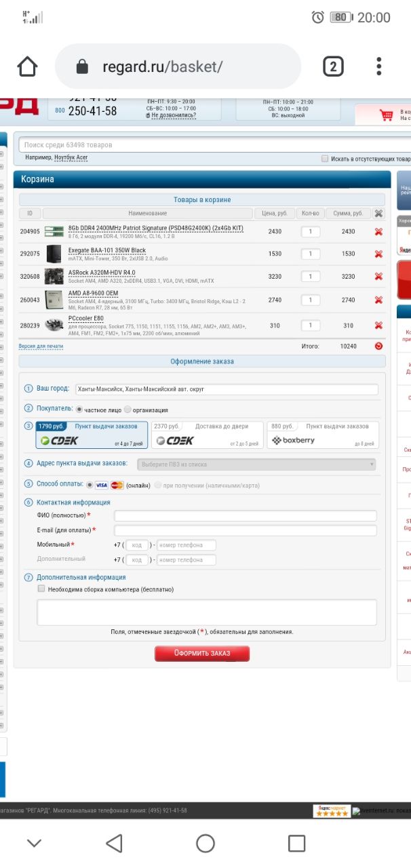Click the Оформить заказ button
Viewport: 411px width, 868px height.
pyautogui.click(x=202, y=653)
